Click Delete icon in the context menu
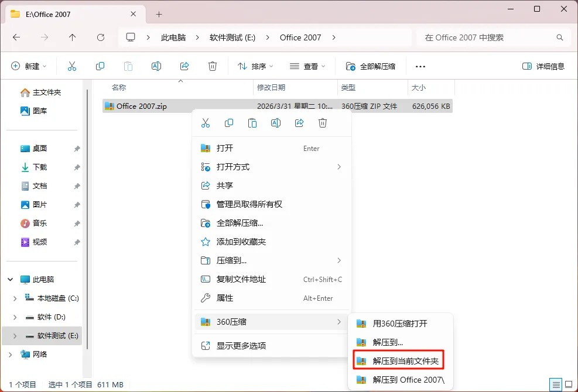This screenshot has height=392, width=578. (x=323, y=123)
